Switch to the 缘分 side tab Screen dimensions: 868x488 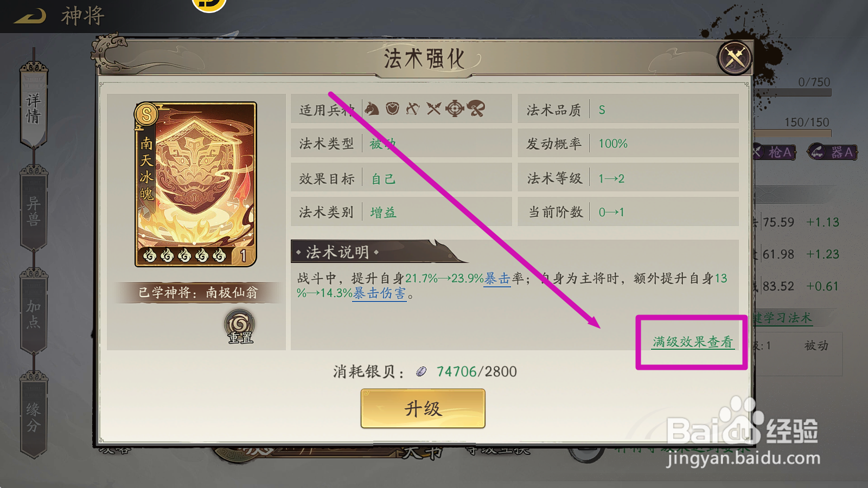pyautogui.click(x=34, y=416)
